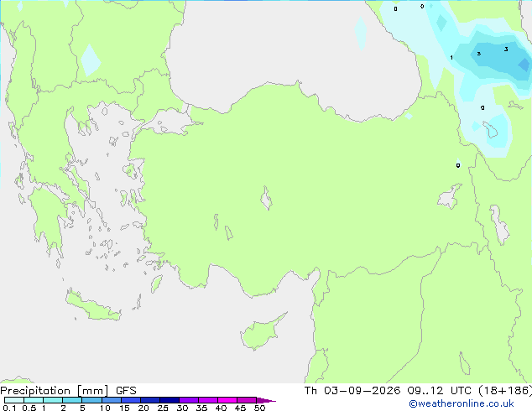Click the '0.1' legend scale label
This screenshot has width=532, height=411.
pyautogui.click(x=9, y=408)
